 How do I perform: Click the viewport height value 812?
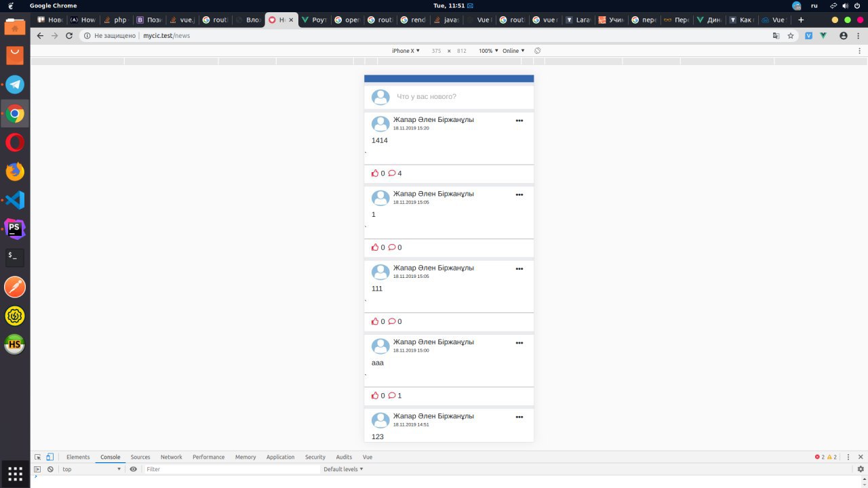tap(462, 51)
